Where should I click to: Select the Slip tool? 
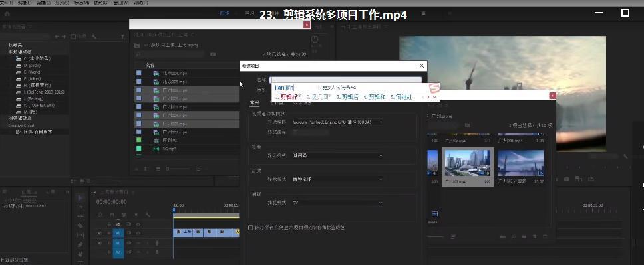pos(80,235)
